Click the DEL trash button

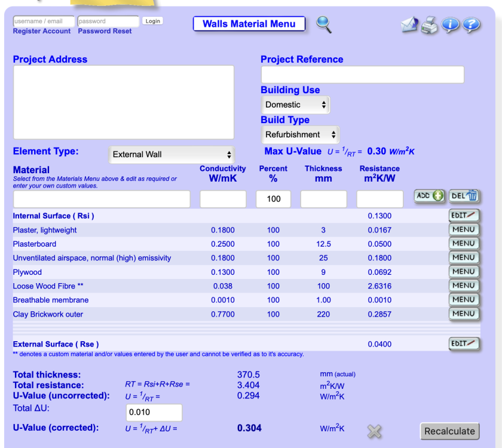tap(464, 195)
